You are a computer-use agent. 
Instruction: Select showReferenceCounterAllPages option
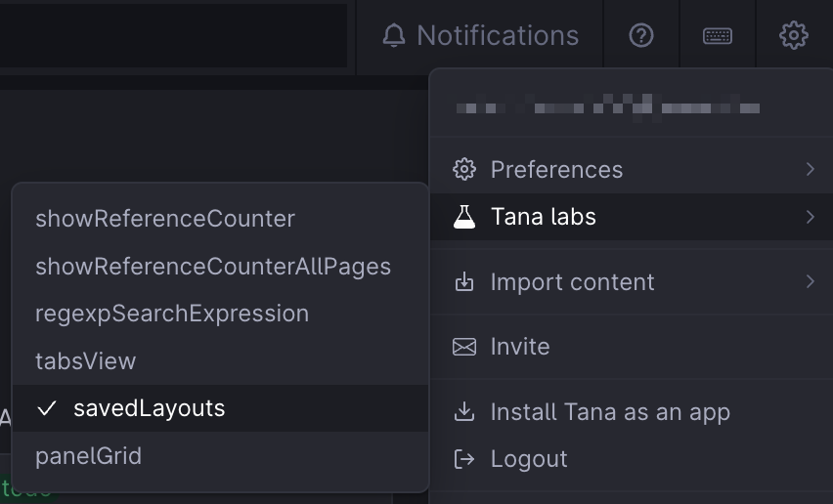tap(220, 267)
